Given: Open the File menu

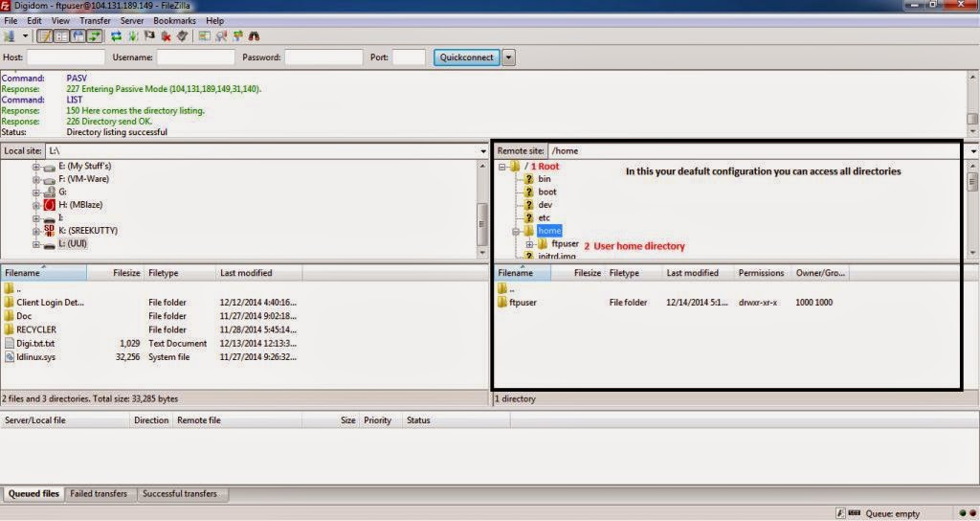Looking at the screenshot, I should 11,21.
